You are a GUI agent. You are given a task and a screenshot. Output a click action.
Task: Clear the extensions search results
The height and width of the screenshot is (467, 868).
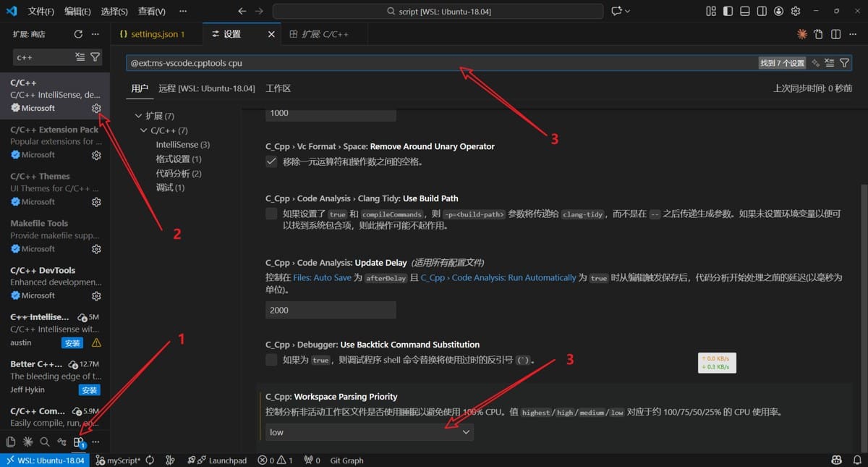point(80,56)
